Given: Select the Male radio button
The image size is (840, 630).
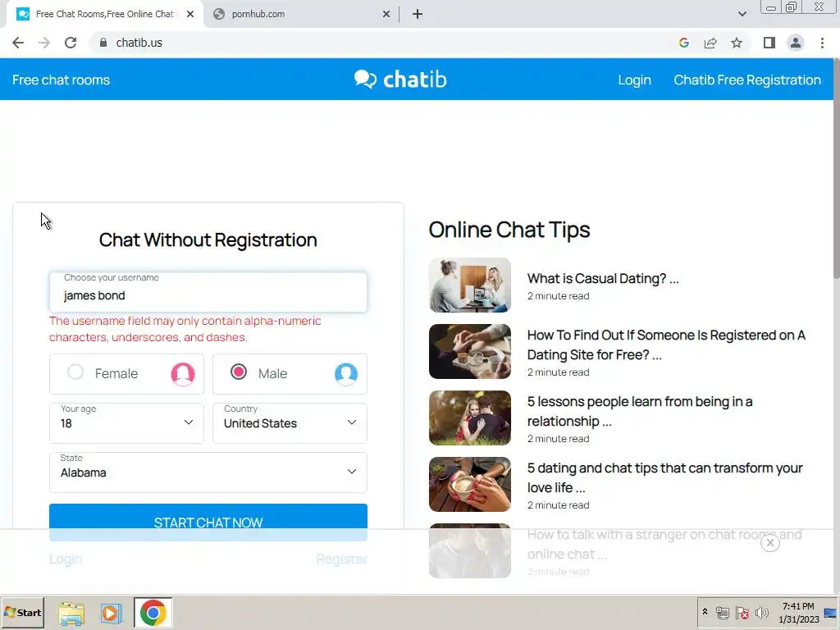Looking at the screenshot, I should tap(239, 372).
